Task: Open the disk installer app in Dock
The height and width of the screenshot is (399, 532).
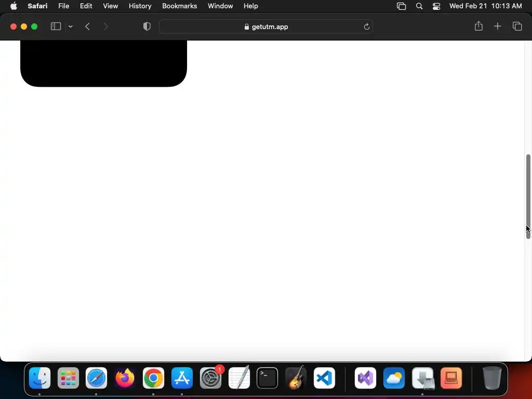Action: point(423,378)
